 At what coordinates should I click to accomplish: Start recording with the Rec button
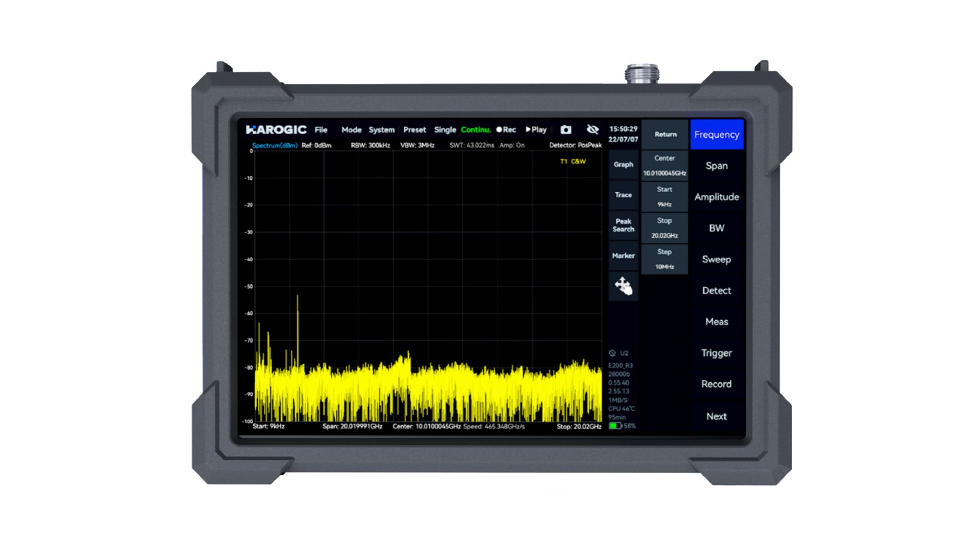click(506, 130)
